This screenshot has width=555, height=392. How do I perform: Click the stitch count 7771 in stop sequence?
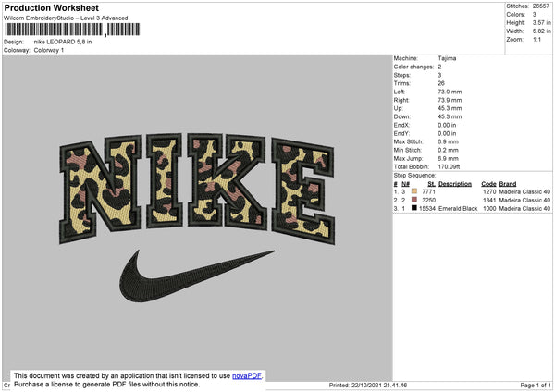[x=428, y=191]
